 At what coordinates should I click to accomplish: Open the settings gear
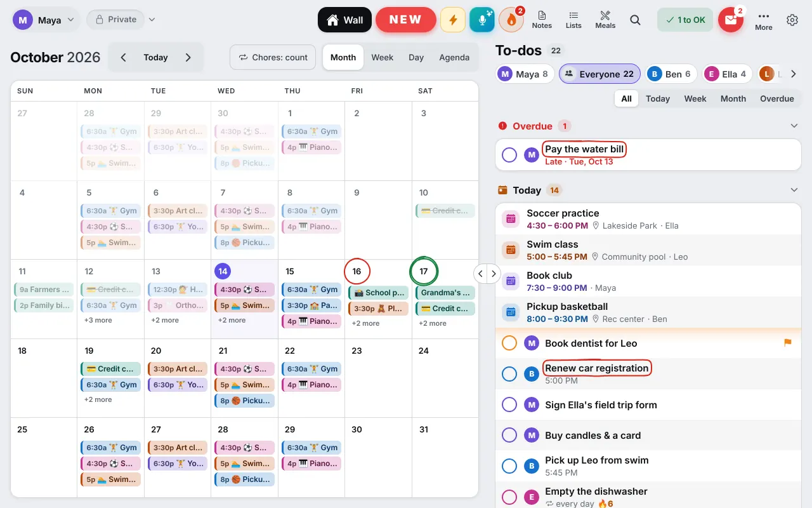(x=792, y=20)
